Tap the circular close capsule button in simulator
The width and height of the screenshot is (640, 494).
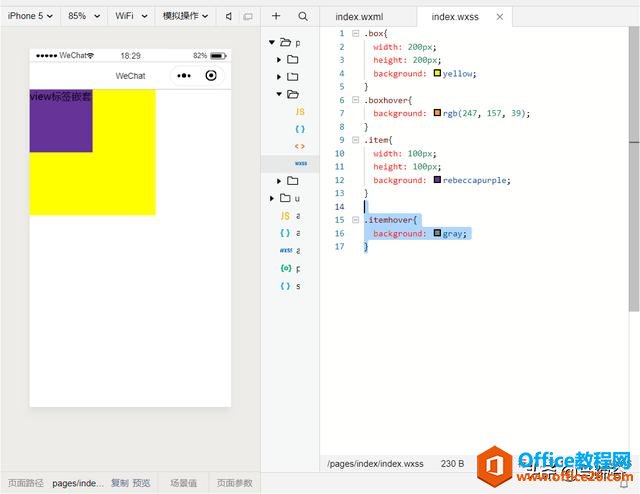click(211, 76)
